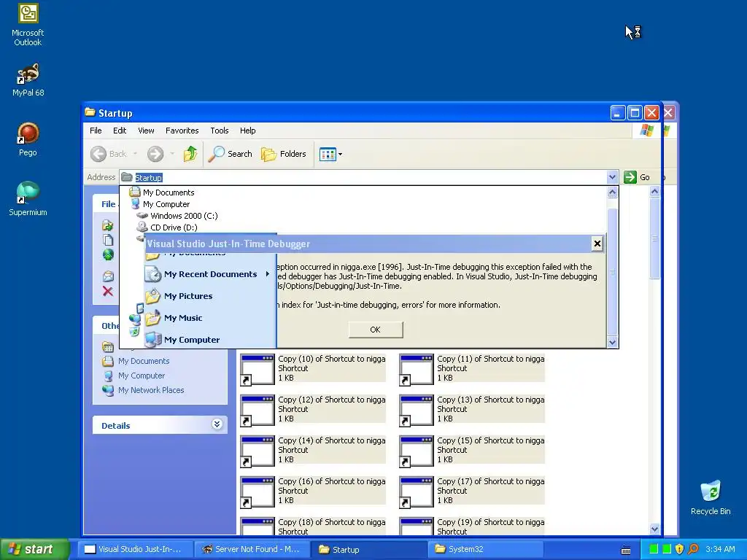
Task: Click the Forward arrow toolbar icon
Action: [x=155, y=154]
